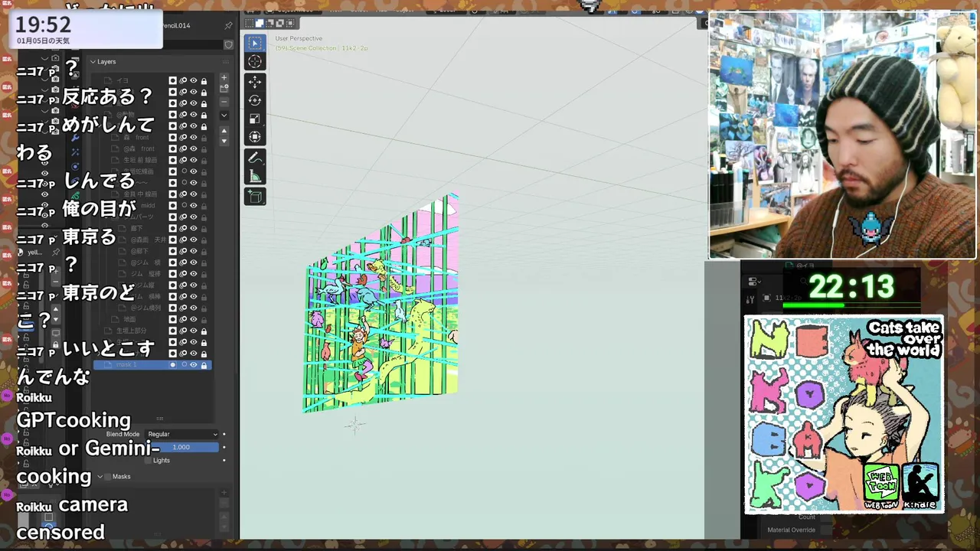Select the Select Box tool

tap(255, 43)
